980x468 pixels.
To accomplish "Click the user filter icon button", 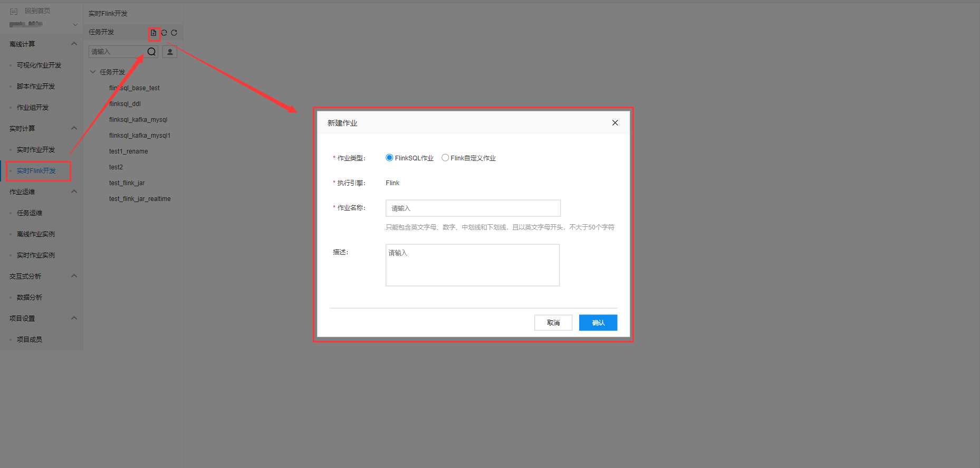I will (x=170, y=52).
